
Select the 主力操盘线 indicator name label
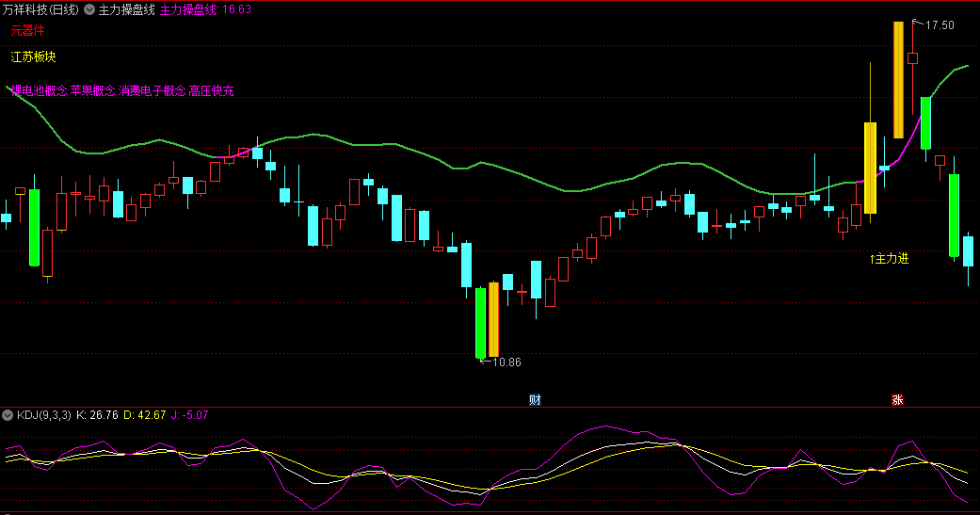pyautogui.click(x=127, y=10)
